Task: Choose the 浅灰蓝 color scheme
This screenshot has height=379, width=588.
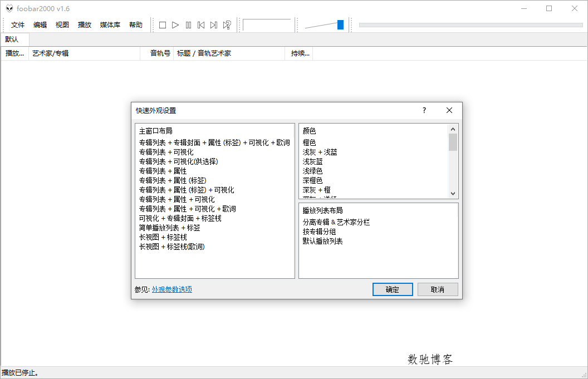Action: 312,161
